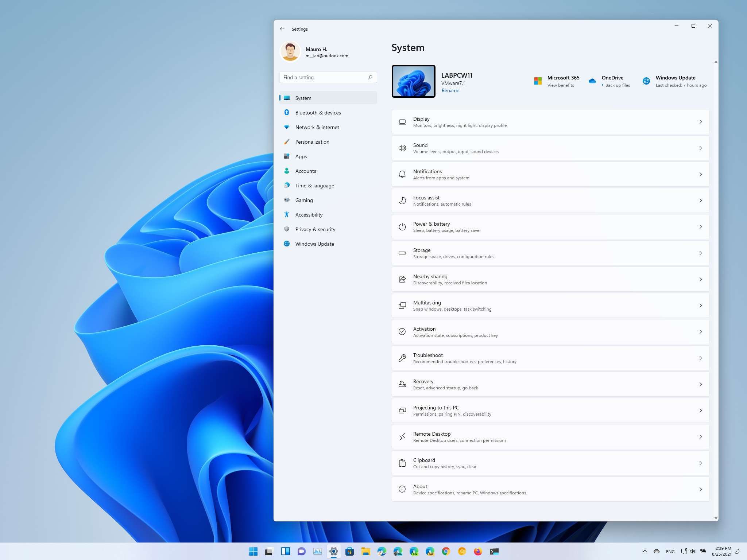Click the Microsoft 365 logo icon

click(x=538, y=81)
